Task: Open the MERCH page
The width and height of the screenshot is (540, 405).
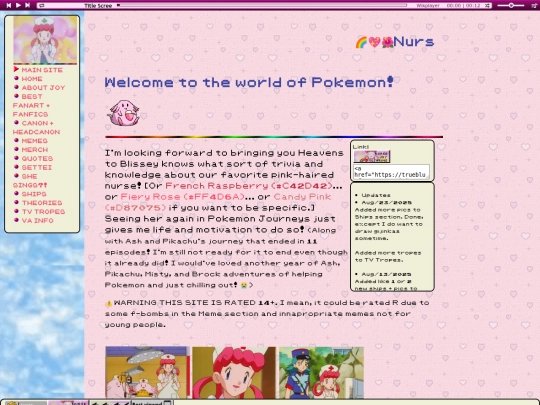Action: [35, 150]
